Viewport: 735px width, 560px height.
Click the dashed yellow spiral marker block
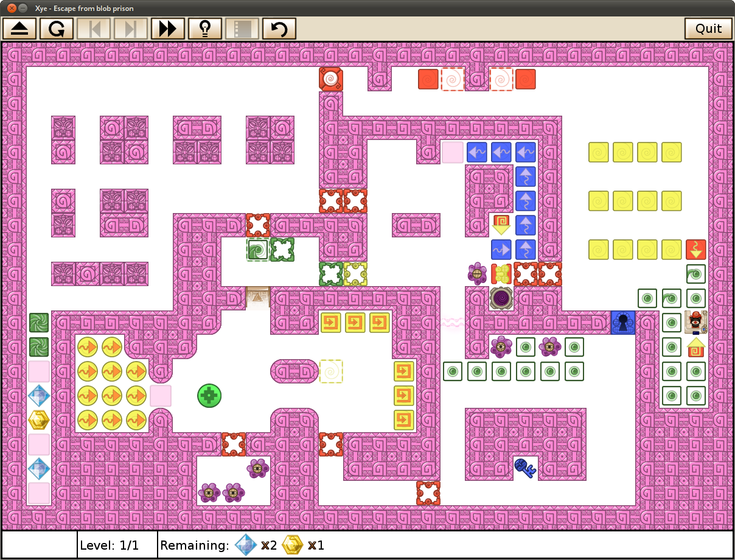(x=331, y=371)
